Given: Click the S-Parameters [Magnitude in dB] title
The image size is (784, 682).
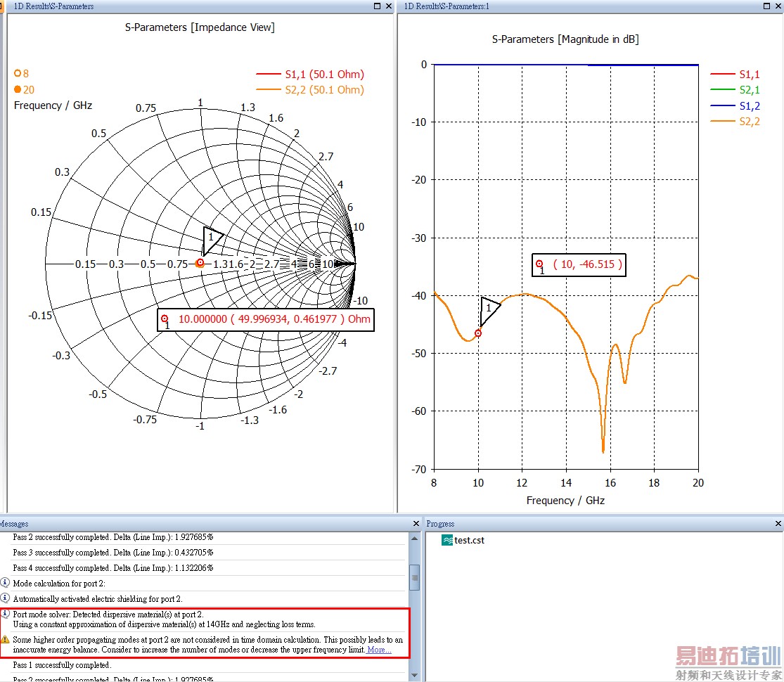Looking at the screenshot, I should (x=565, y=39).
